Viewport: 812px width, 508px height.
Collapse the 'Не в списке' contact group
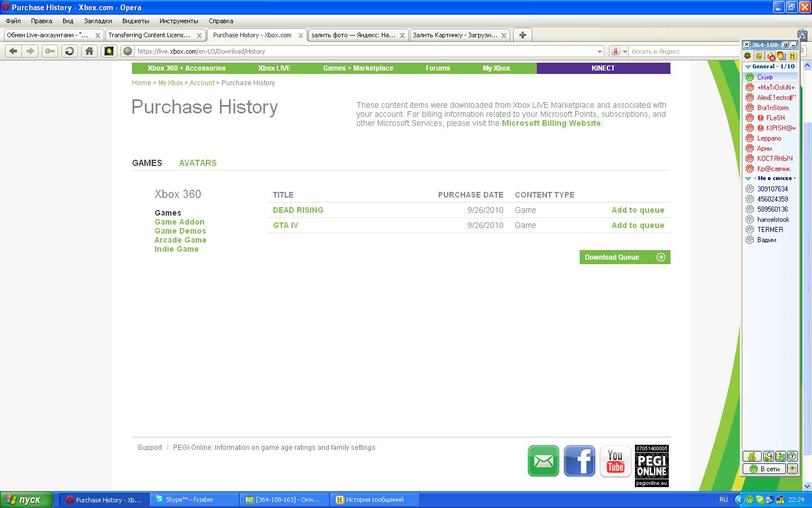click(x=748, y=178)
